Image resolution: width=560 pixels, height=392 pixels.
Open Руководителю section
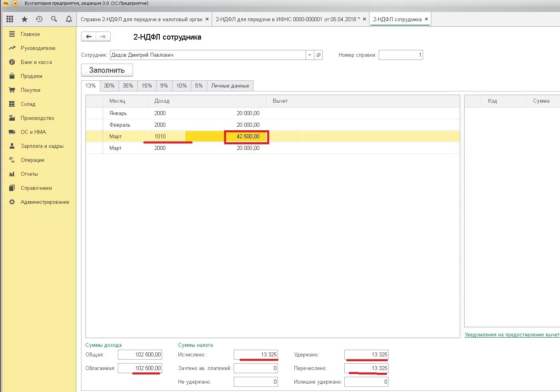(39, 48)
